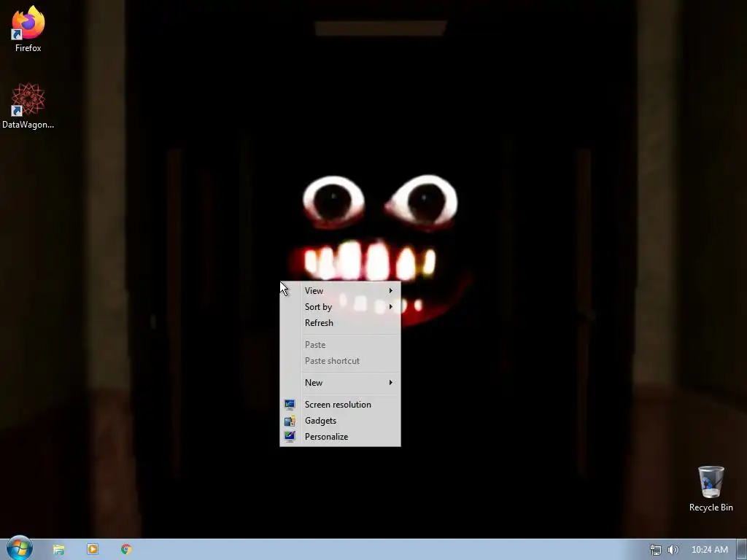
Task: Choose Sort by in the context menu
Action: [x=340, y=307]
